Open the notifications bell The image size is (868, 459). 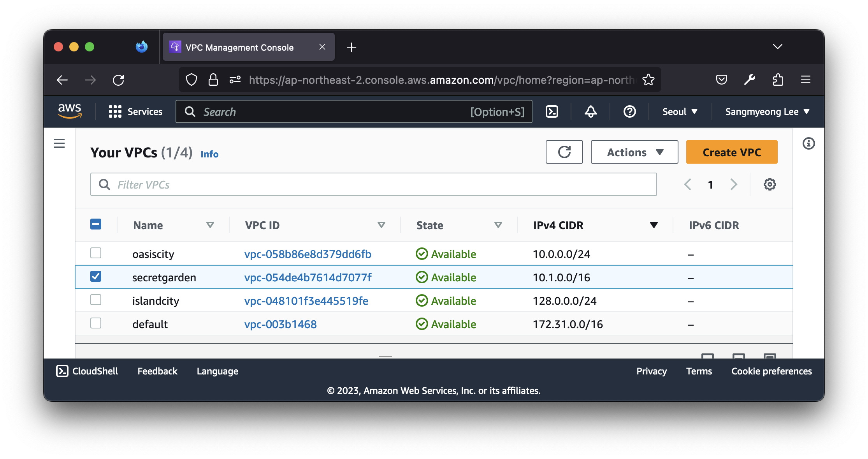[x=590, y=111]
